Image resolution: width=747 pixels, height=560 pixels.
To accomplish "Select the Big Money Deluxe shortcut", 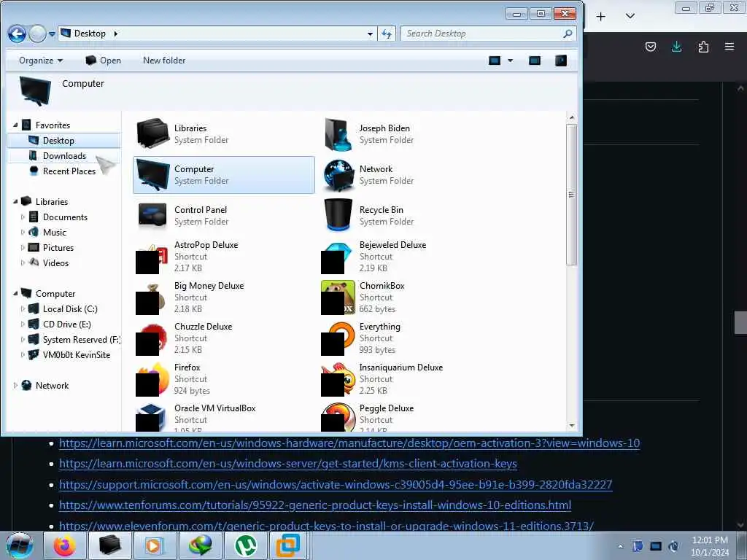I will [x=224, y=297].
